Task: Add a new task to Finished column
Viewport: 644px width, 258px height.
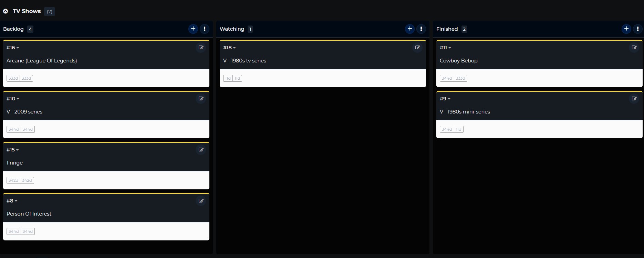Action: click(x=626, y=29)
